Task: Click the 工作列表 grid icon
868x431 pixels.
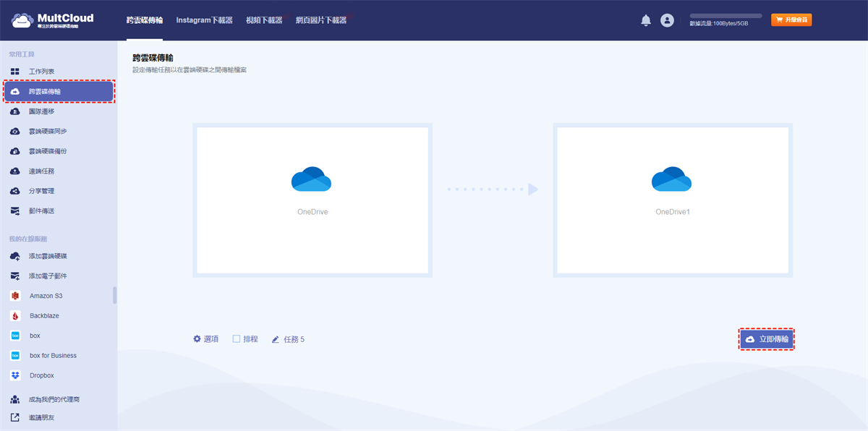Action: [15, 72]
